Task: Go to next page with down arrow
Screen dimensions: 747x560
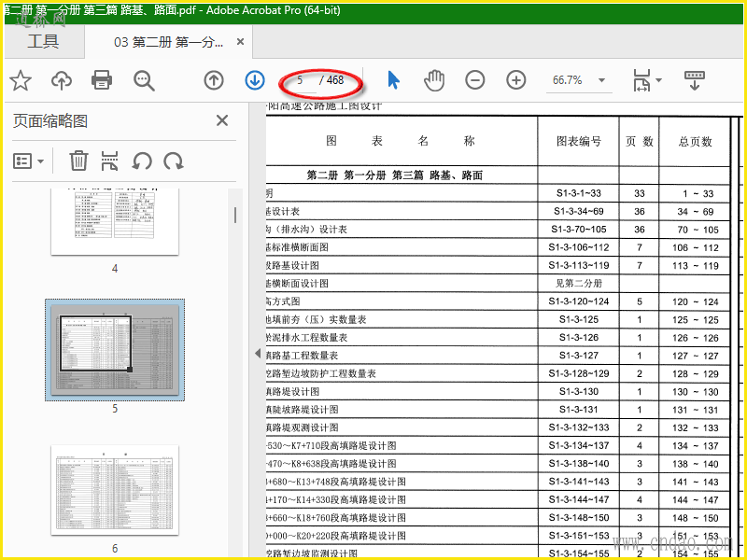Action: (x=255, y=80)
